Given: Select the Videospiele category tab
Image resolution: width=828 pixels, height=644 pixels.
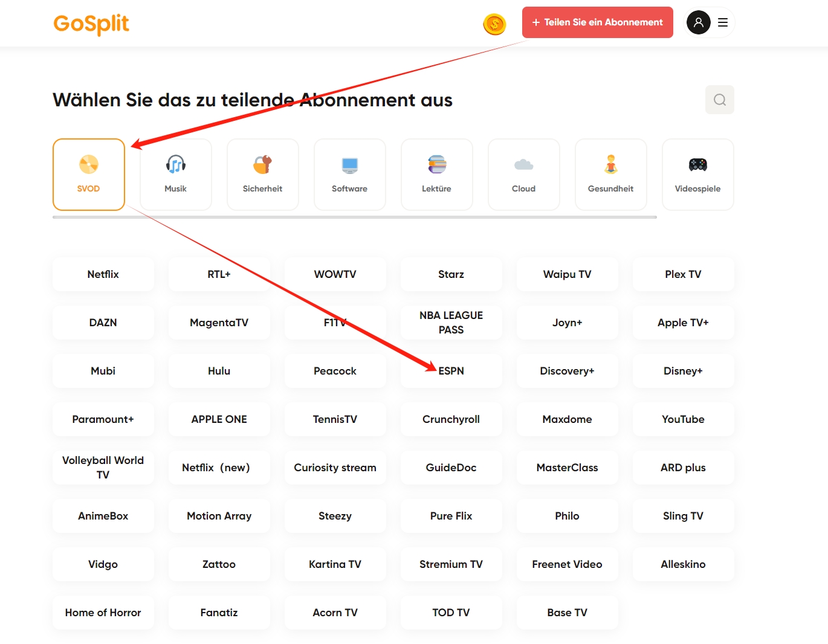Looking at the screenshot, I should point(698,175).
